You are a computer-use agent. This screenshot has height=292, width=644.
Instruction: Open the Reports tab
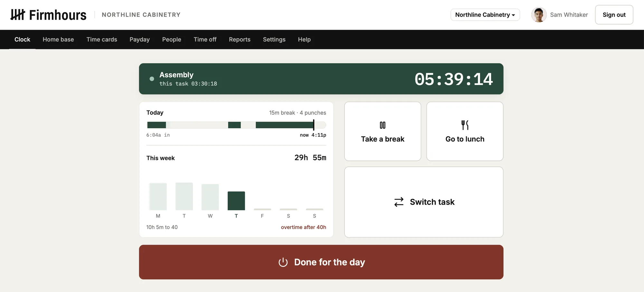[x=240, y=39]
